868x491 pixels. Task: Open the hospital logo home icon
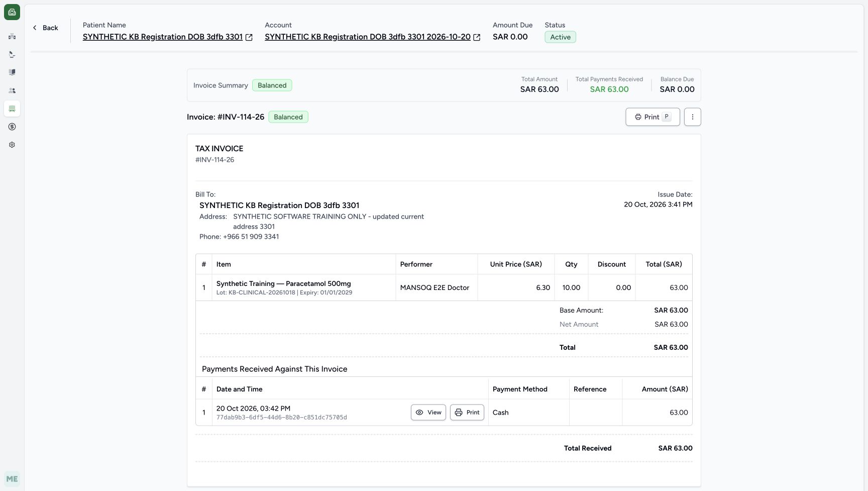click(x=12, y=12)
